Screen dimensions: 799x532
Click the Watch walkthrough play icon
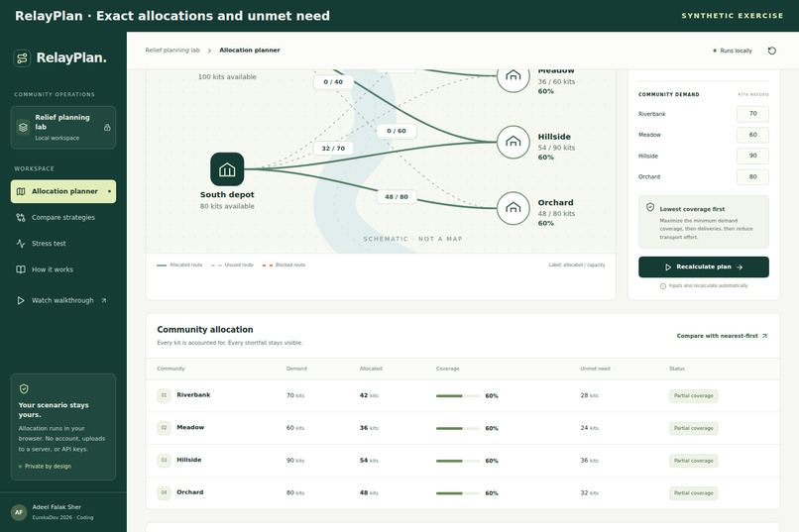click(21, 300)
